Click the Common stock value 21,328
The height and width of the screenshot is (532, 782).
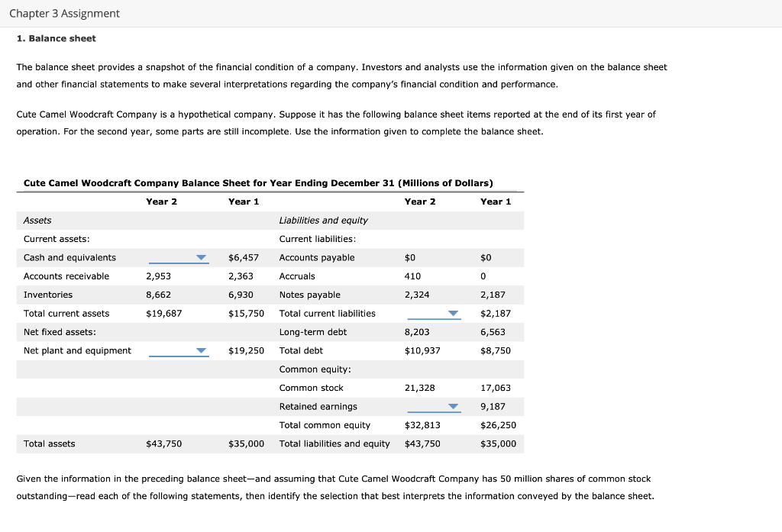click(x=419, y=388)
